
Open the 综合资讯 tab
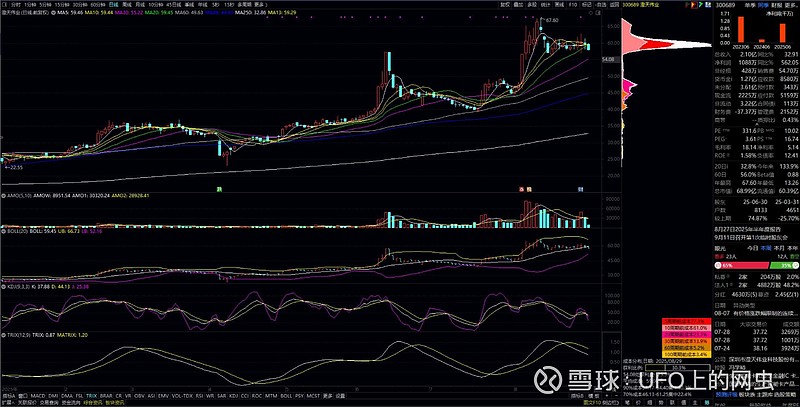click(x=92, y=402)
